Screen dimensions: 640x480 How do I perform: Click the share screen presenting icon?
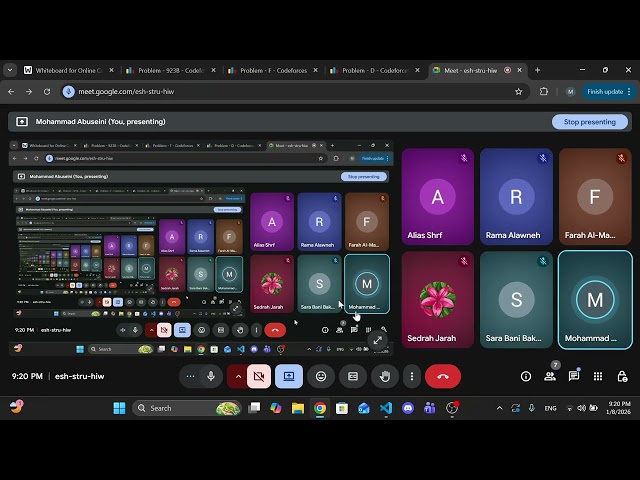[289, 376]
